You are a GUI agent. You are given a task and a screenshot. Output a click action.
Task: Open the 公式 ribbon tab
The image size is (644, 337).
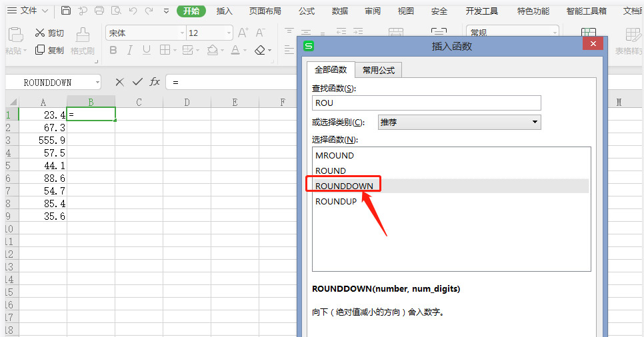coord(307,11)
